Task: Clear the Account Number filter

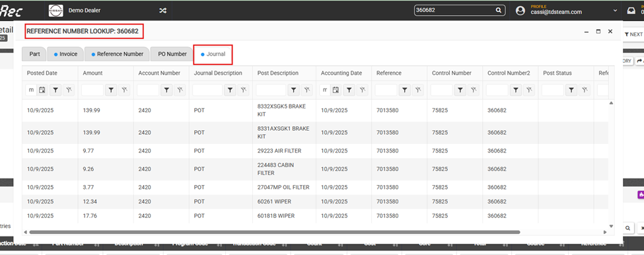Action: (x=180, y=90)
